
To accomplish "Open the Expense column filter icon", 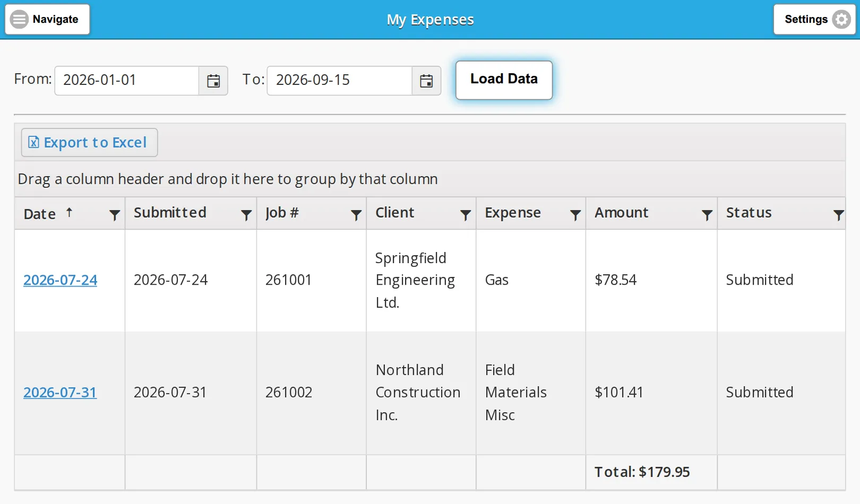I will tap(575, 215).
